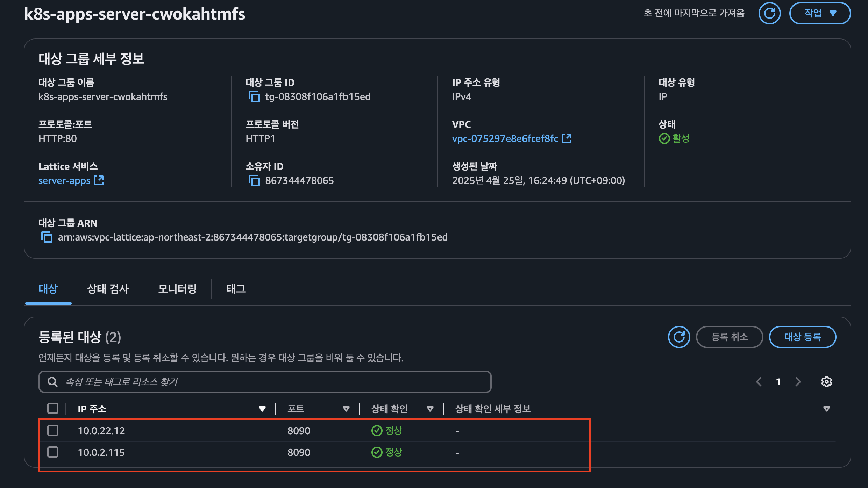Viewport: 868px width, 488px height.
Task: Select all targets header checkbox
Action: pyautogui.click(x=53, y=408)
